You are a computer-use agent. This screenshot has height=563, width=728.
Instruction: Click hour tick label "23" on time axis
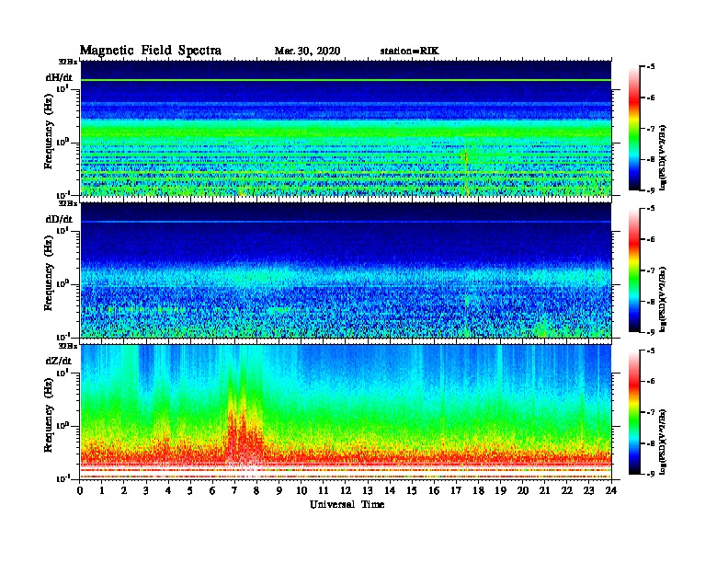point(588,491)
